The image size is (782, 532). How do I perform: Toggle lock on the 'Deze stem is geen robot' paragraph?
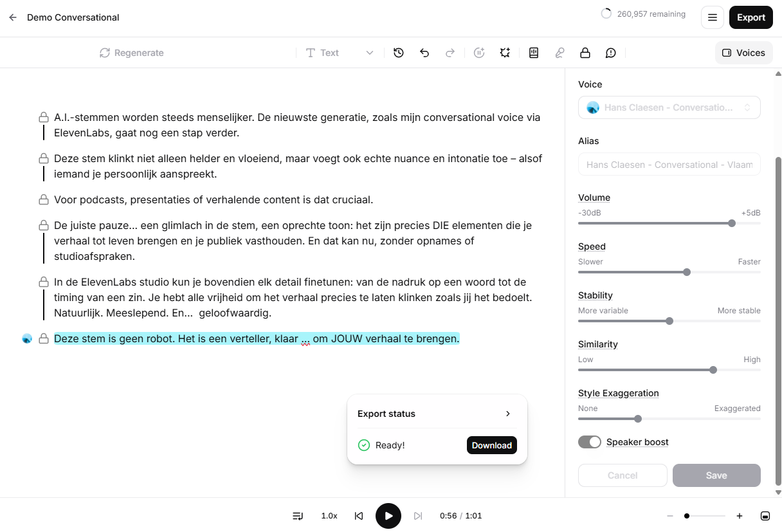coord(44,338)
